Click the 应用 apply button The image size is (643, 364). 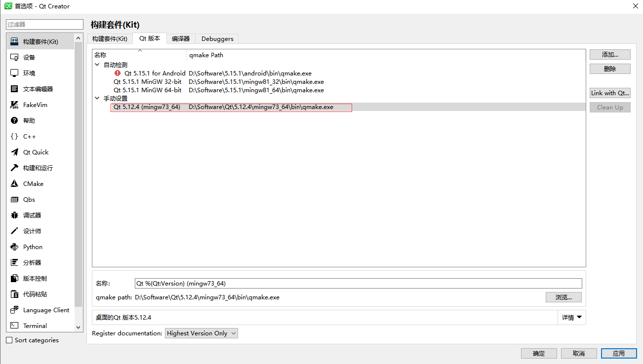[x=619, y=353]
